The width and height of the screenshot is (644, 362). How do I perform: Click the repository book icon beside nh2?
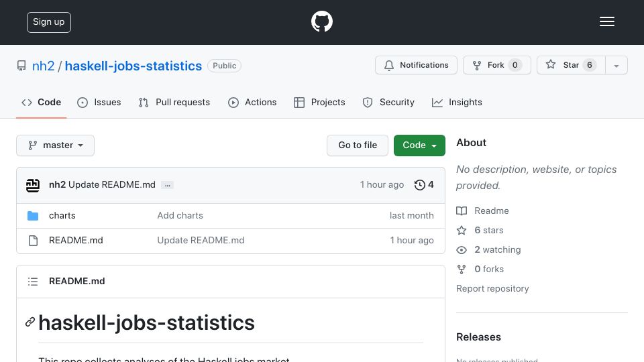[21, 66]
